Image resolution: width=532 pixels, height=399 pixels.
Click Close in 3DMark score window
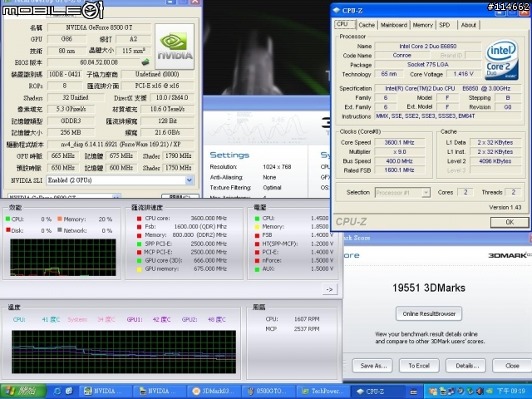click(x=512, y=366)
